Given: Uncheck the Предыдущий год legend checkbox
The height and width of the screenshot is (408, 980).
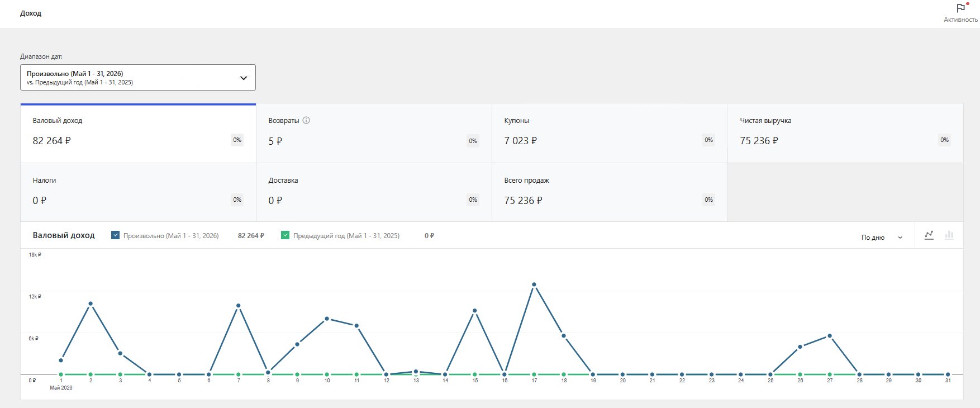Looking at the screenshot, I should (x=286, y=235).
